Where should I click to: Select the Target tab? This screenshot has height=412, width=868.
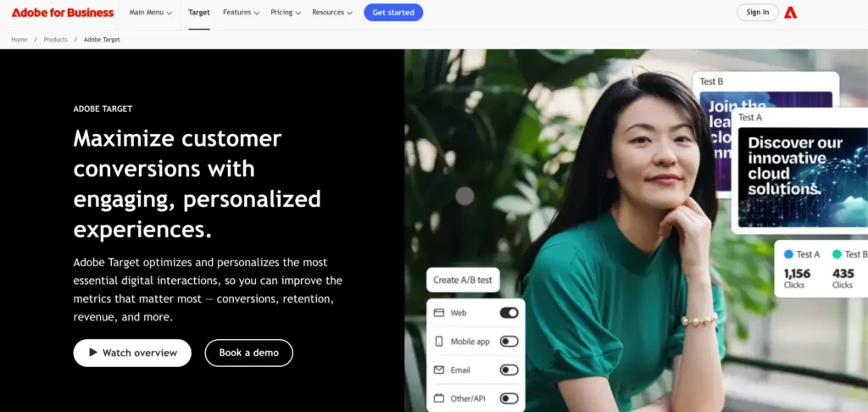pyautogui.click(x=198, y=12)
